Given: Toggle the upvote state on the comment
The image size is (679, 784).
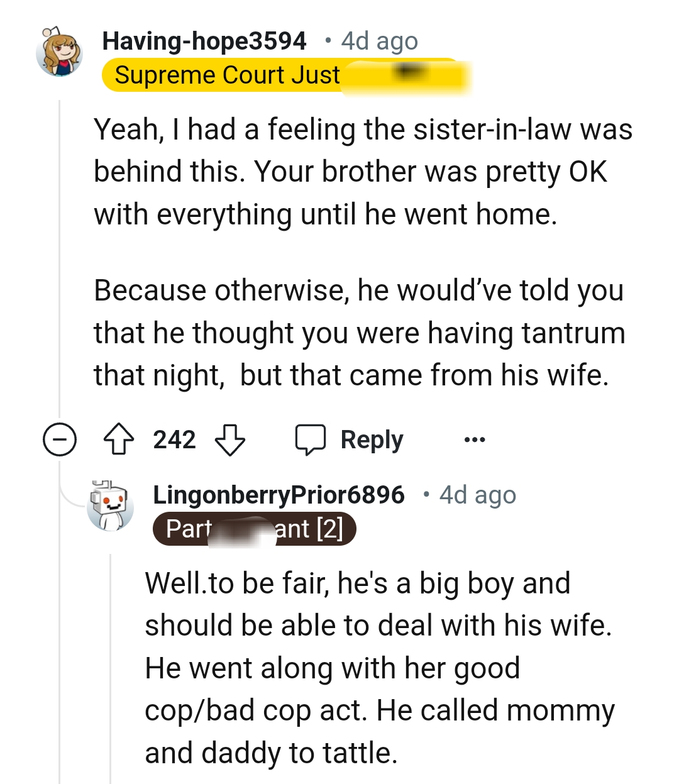Looking at the screenshot, I should tap(118, 439).
